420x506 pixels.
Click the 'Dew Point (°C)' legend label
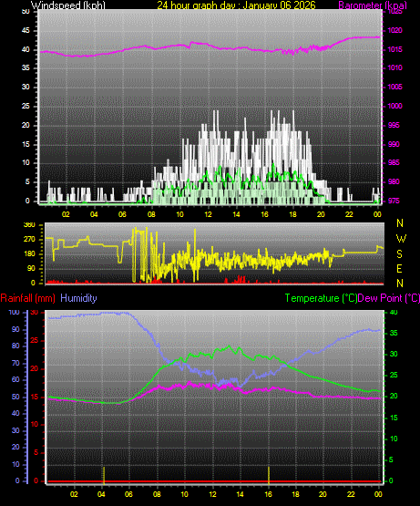pyautogui.click(x=389, y=298)
